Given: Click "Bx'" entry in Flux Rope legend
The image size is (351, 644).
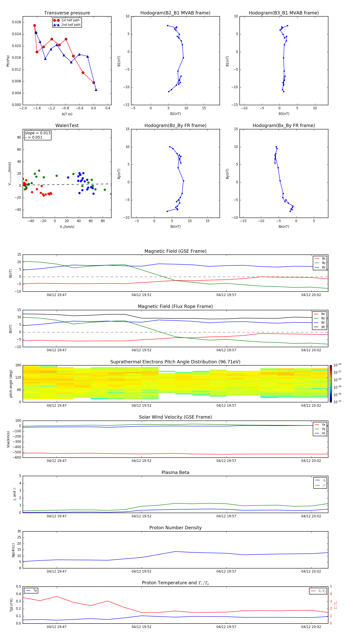Looking at the screenshot, I should pos(320,314).
